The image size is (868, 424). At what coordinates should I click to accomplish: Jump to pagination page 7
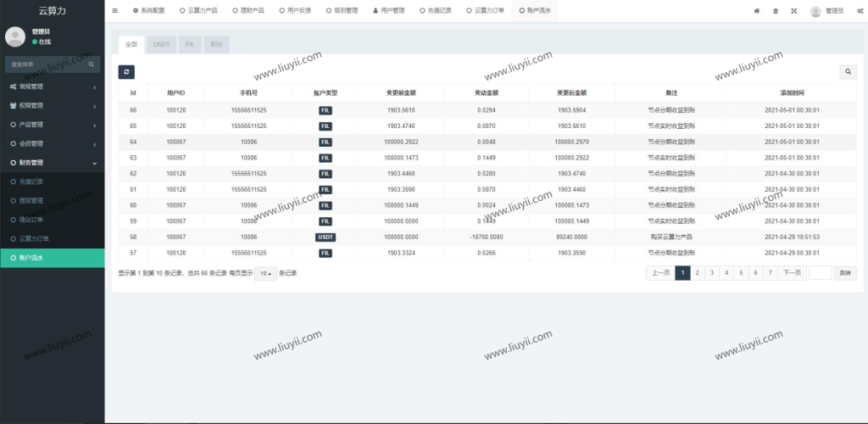point(770,273)
